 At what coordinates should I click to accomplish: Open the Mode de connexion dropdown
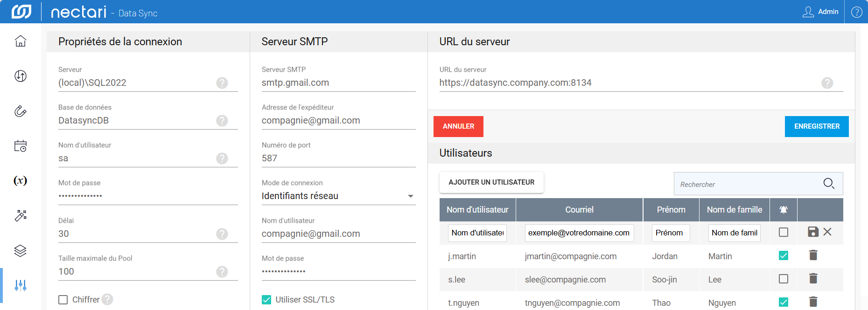tap(338, 196)
